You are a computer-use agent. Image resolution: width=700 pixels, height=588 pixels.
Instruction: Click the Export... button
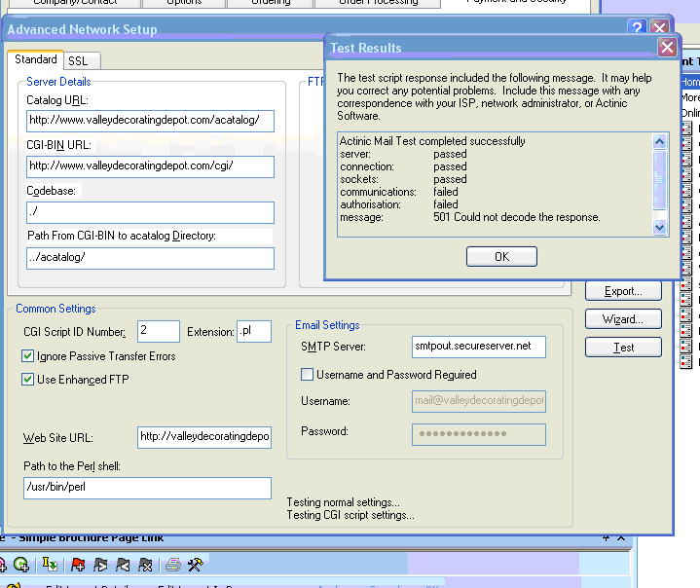tap(623, 291)
